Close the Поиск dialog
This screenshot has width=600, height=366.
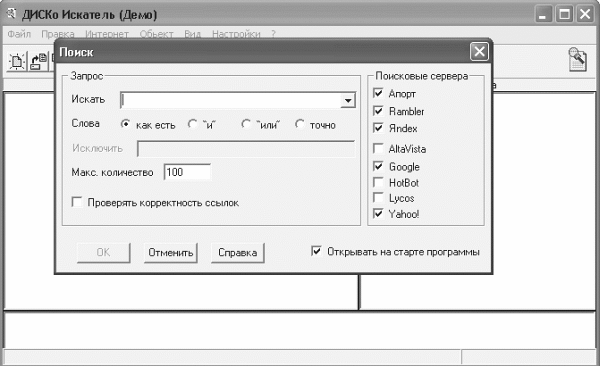[x=479, y=52]
